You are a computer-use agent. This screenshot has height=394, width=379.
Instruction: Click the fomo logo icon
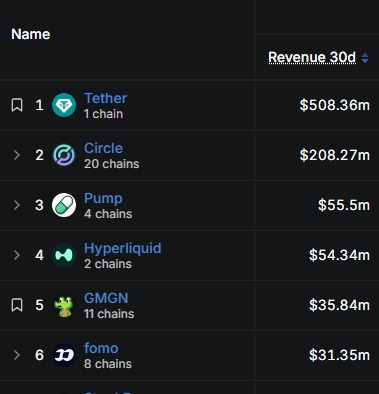pyautogui.click(x=64, y=355)
